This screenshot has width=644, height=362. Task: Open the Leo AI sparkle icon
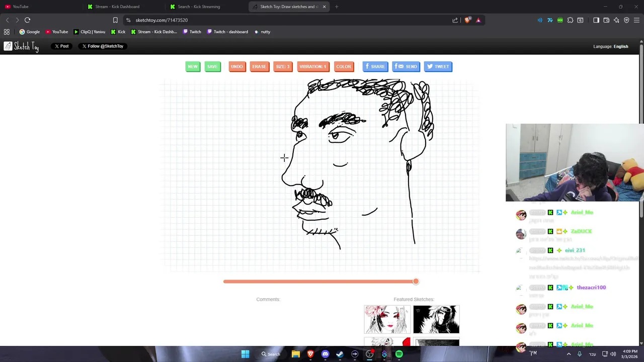(616, 20)
